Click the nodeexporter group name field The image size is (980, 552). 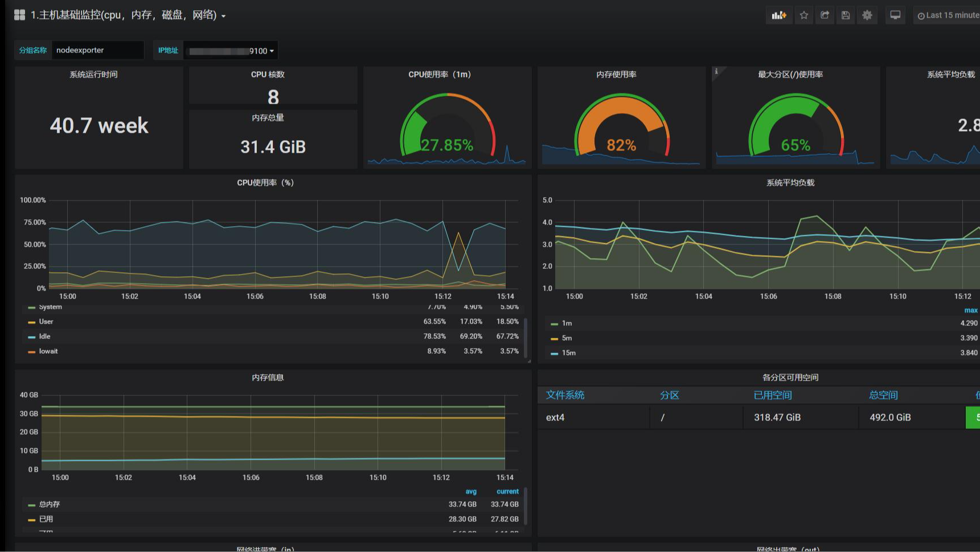97,50
